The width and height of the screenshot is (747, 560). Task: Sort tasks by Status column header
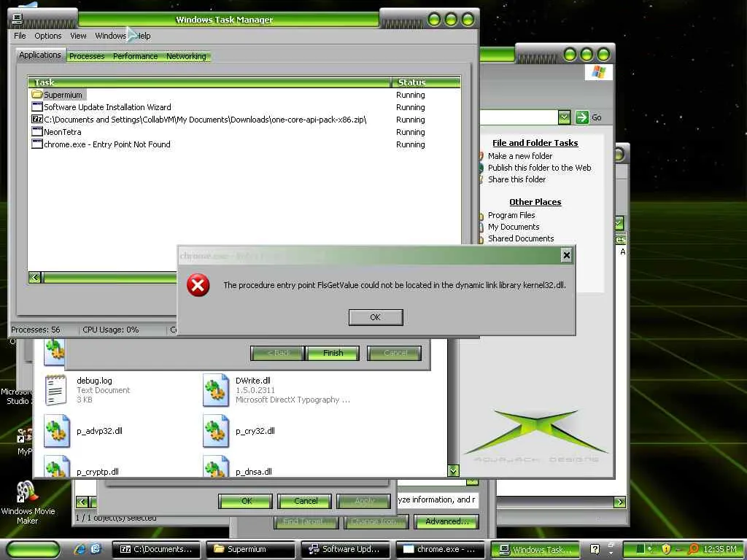coord(425,82)
